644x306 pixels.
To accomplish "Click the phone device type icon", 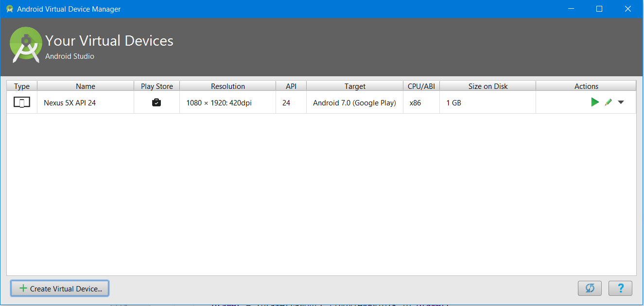I will click(x=22, y=102).
